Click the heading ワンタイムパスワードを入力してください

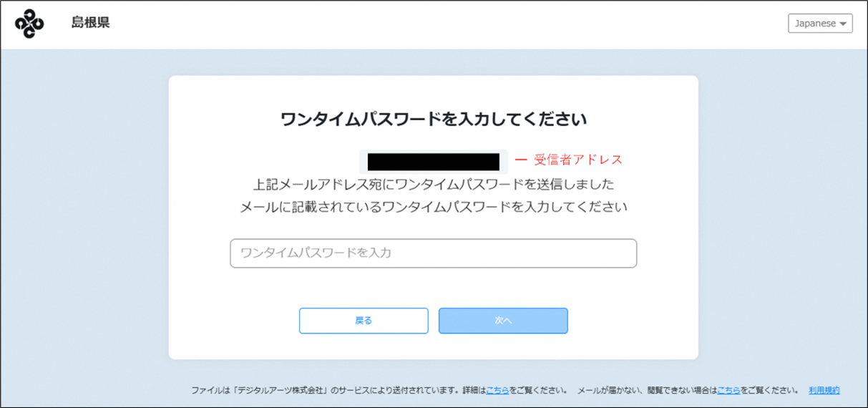point(434,120)
